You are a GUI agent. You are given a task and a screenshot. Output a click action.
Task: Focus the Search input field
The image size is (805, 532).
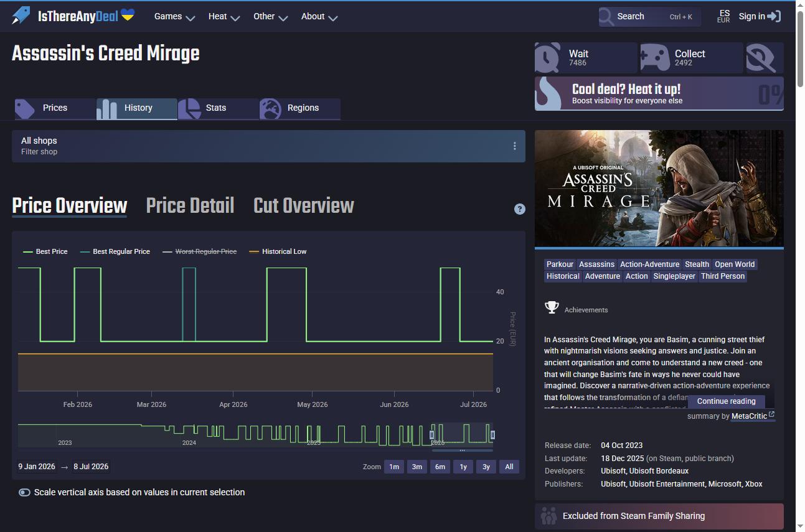[650, 17]
